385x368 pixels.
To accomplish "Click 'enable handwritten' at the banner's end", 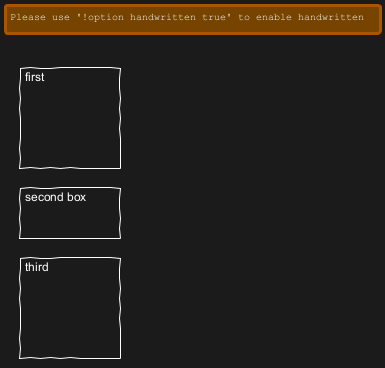I will click(310, 17).
